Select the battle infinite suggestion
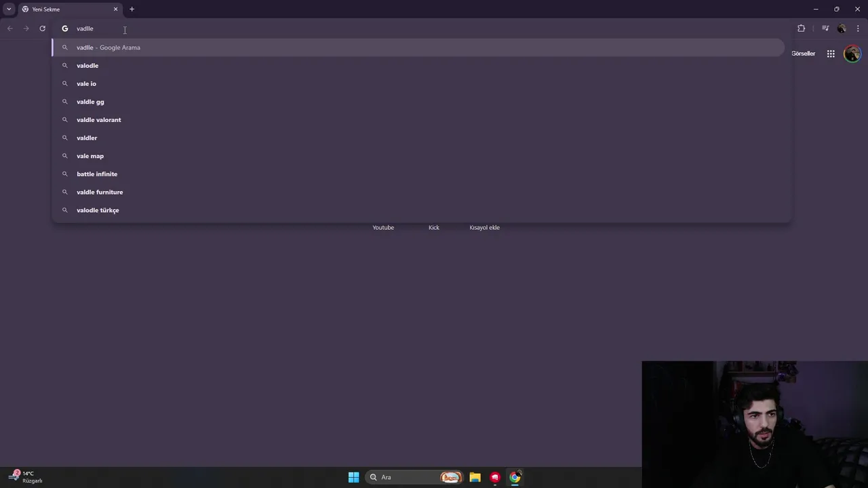The width and height of the screenshot is (868, 488). pyautogui.click(x=418, y=174)
